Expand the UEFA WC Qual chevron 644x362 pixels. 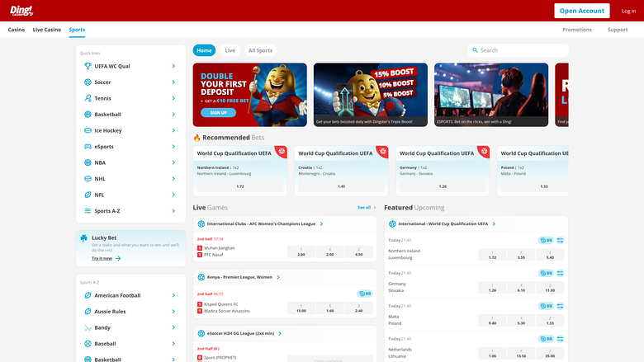[x=173, y=66]
